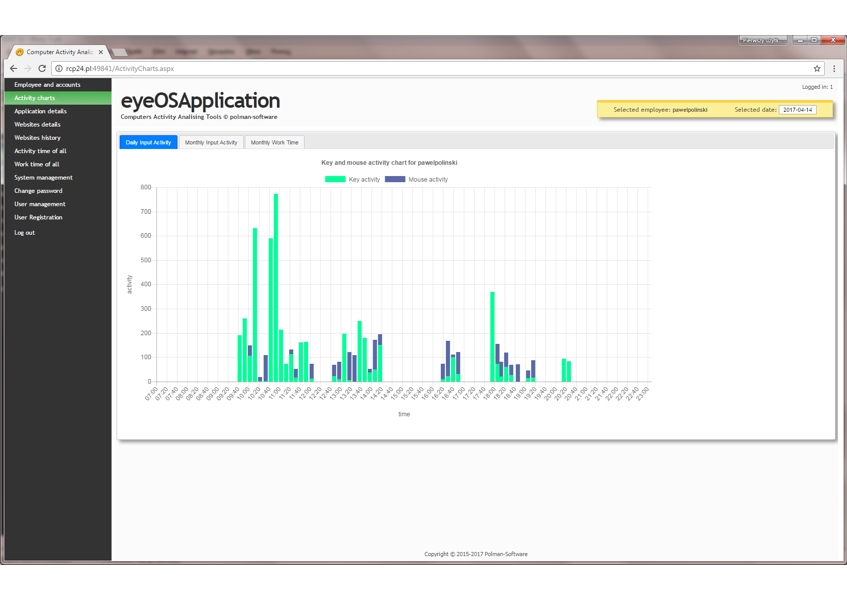Select the Daily Input Activity tab
847x600 pixels.
coord(148,142)
